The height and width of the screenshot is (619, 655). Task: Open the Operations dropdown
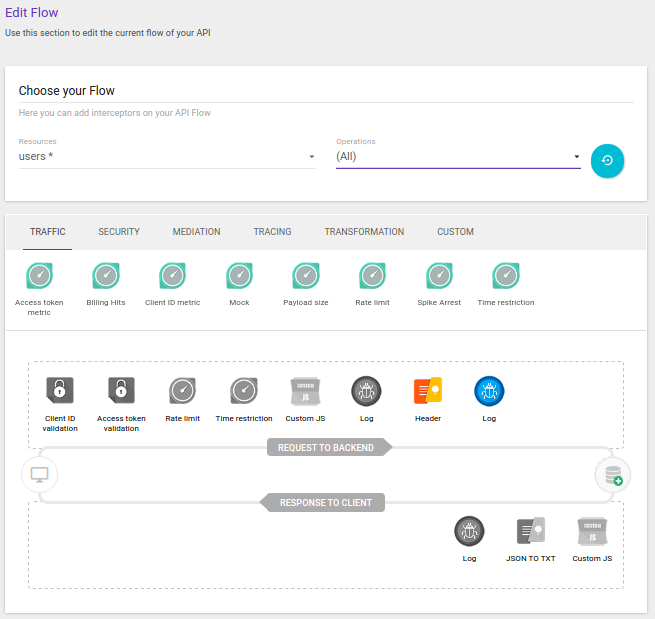coord(458,157)
